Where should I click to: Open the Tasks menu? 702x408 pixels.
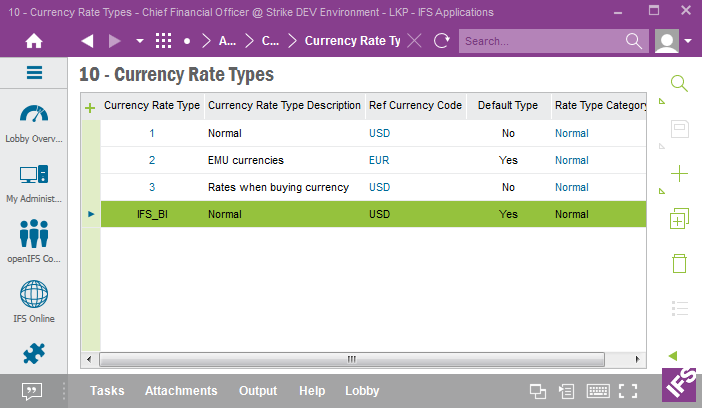tap(106, 391)
